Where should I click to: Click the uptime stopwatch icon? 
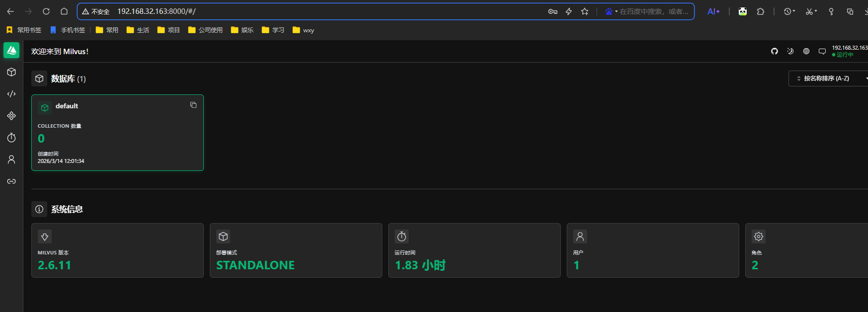point(402,236)
